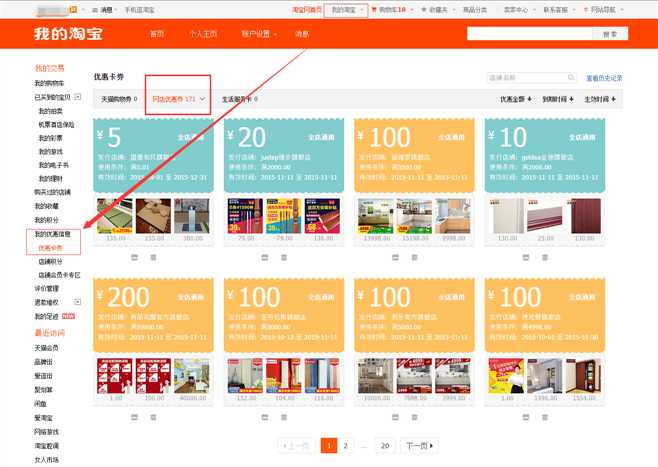Click the store icon under the ¥20 coupon
Screen dimensions: 658x467
click(265, 257)
